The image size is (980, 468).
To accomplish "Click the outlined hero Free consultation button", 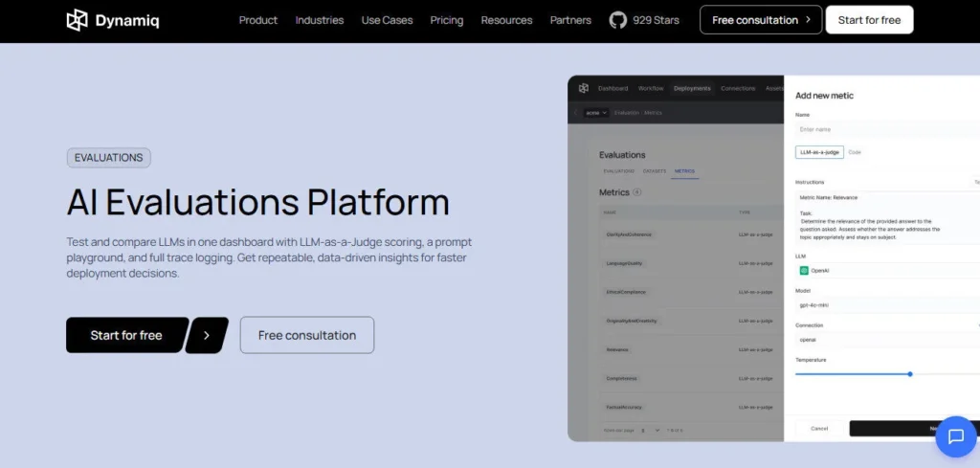I will (x=307, y=335).
